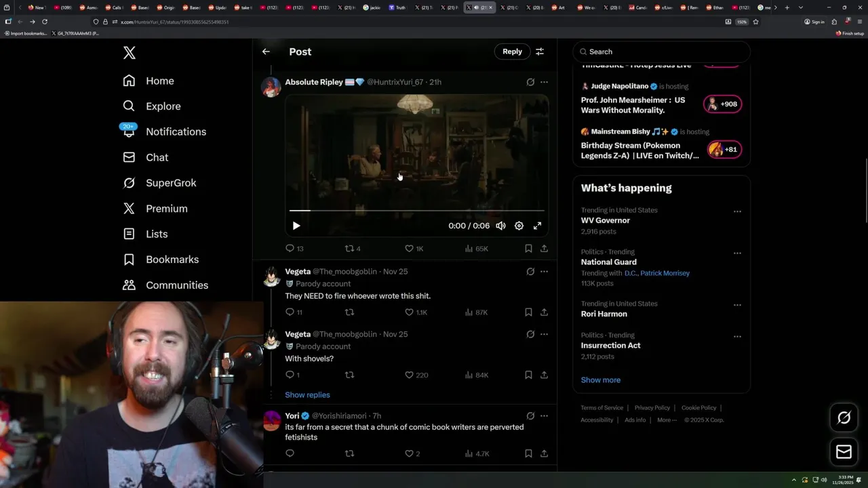Screen dimensions: 868x488
Task: Like the 'They NEED to fire' reply
Action: 416,312
